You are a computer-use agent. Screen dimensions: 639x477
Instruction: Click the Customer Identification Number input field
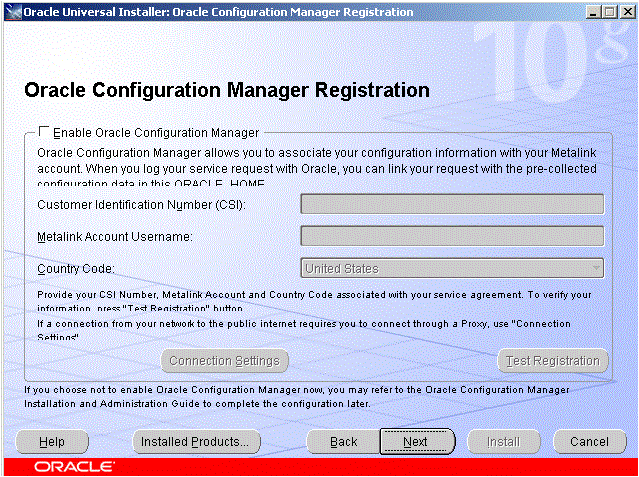point(452,205)
